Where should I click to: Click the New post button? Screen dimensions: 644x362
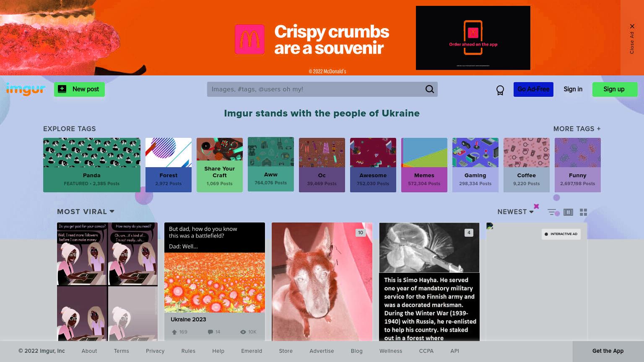click(79, 89)
